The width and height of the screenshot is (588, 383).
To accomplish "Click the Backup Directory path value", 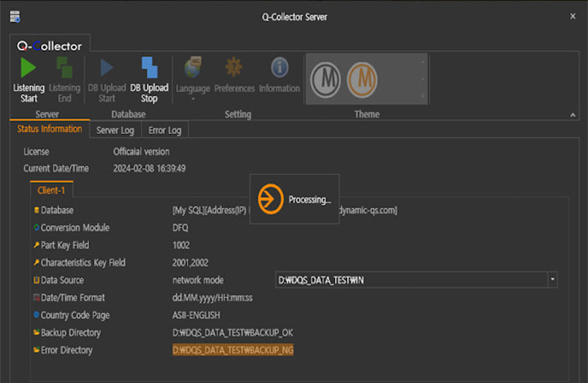I will pyautogui.click(x=232, y=332).
